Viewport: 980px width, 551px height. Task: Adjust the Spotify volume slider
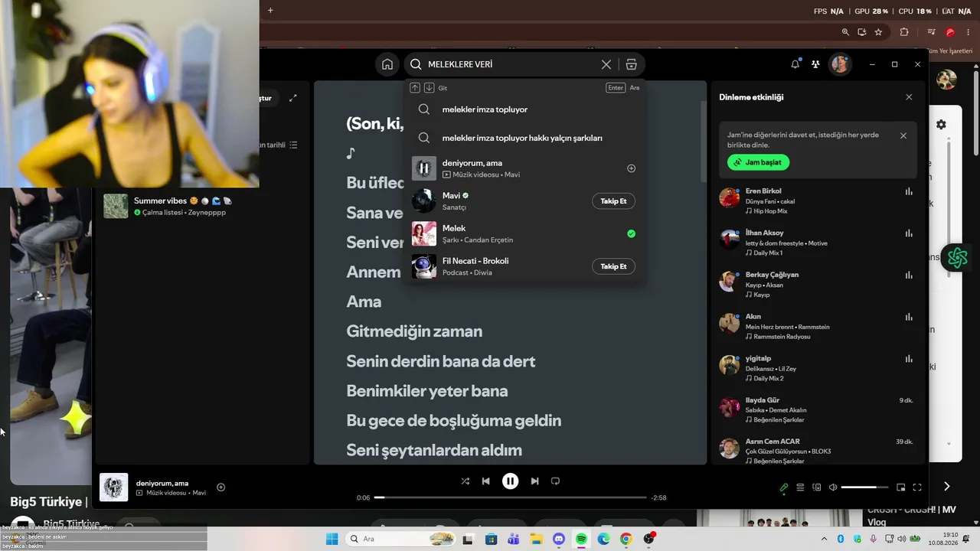tap(865, 487)
